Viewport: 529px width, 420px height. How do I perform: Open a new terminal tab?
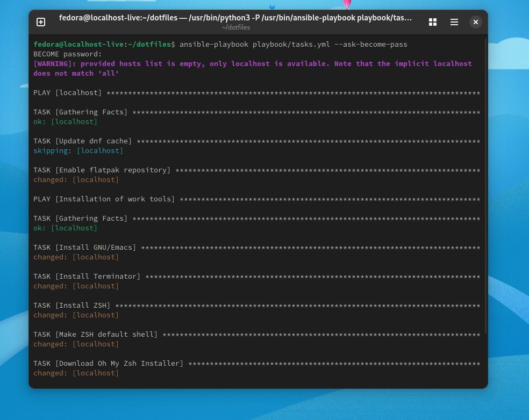[x=40, y=22]
